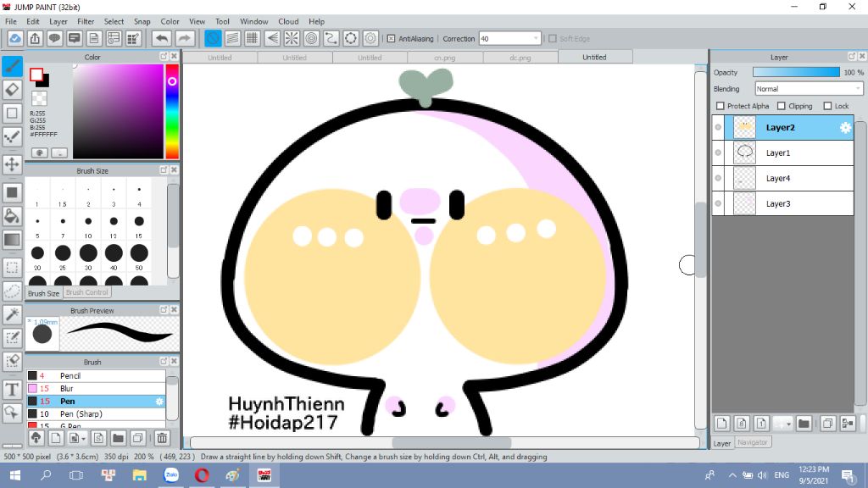Select the Brush tool in the left toolbox
868x488 pixels.
[x=12, y=66]
